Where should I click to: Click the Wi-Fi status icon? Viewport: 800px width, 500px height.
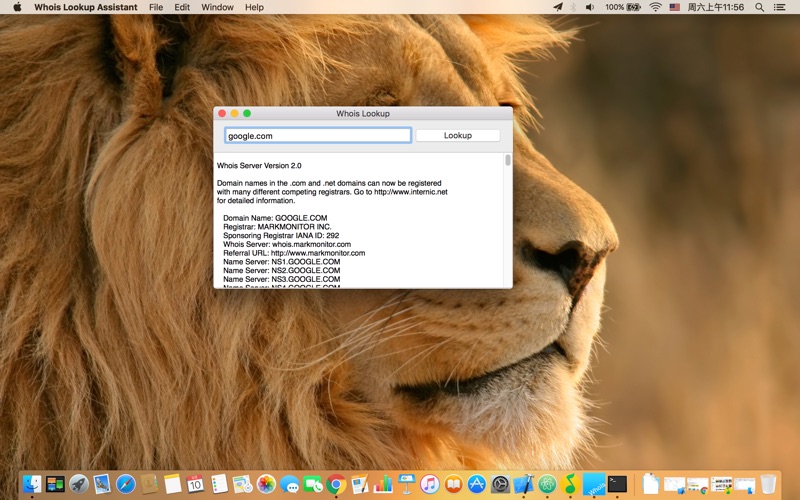point(655,7)
